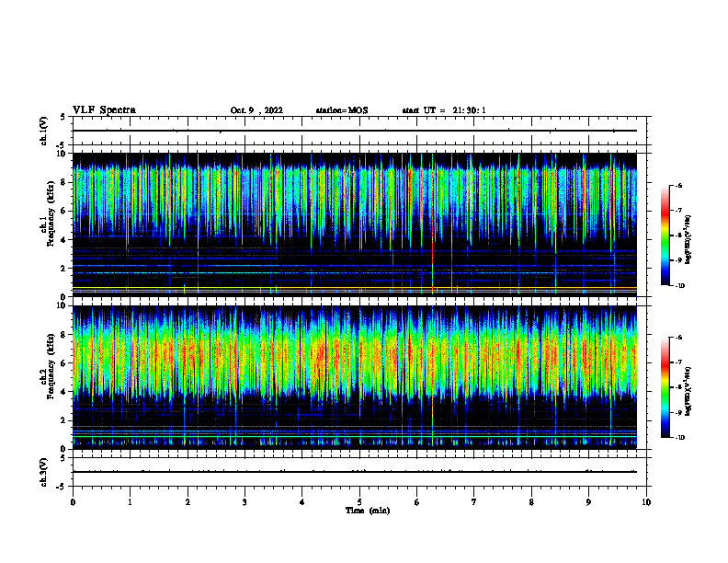Click the ch.1 color bar log(PSD) label
The image size is (728, 563).
(x=688, y=240)
